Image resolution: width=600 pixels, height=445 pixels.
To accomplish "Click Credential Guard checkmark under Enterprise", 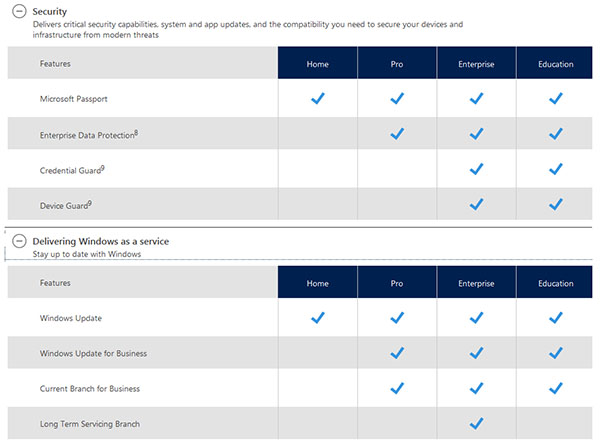I will 476,169.
